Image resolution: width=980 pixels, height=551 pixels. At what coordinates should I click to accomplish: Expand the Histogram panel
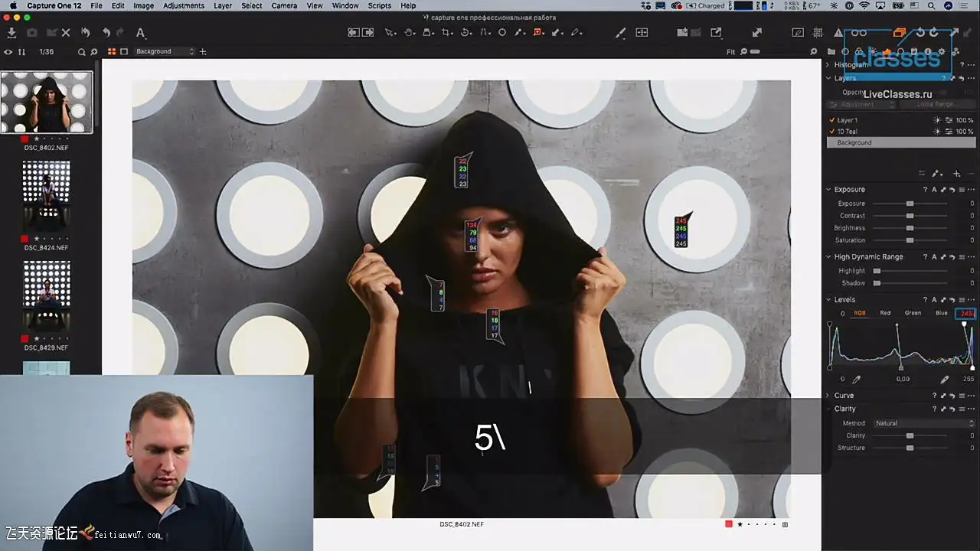tap(828, 64)
